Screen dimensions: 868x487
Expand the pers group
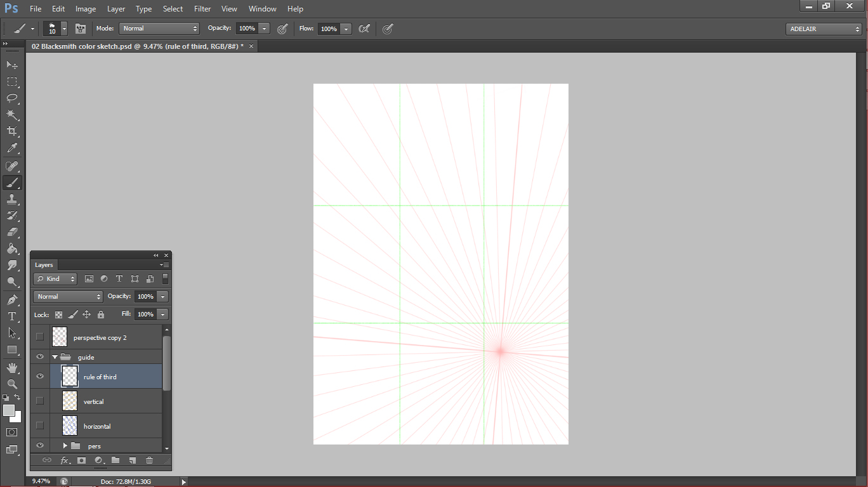65,446
